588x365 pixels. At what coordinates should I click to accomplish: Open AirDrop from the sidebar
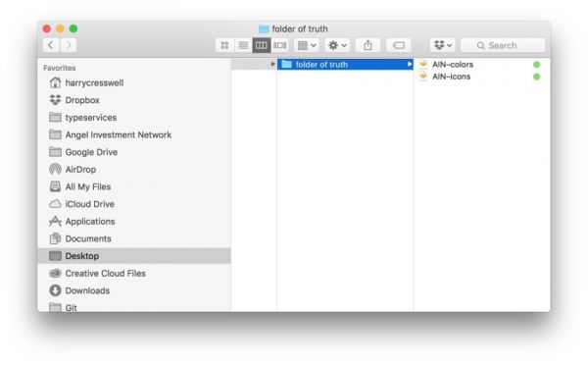(x=134, y=170)
